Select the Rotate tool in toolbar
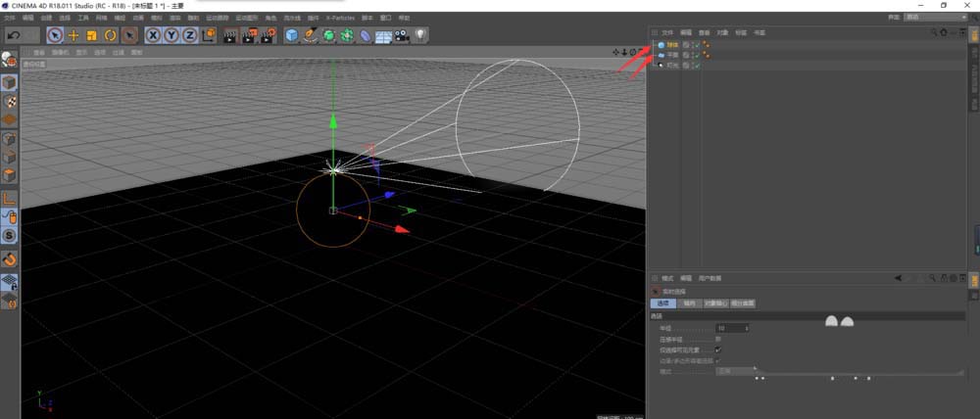The height and width of the screenshot is (419, 980). (110, 35)
